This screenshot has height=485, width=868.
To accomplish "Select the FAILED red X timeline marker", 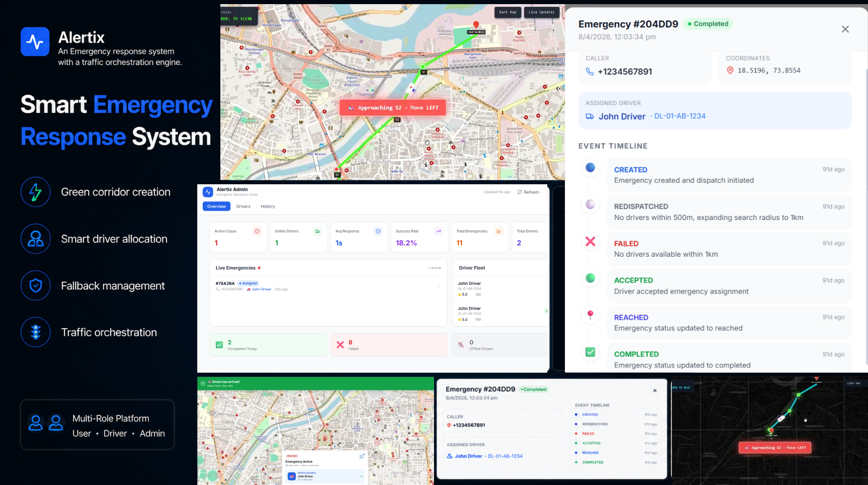I will pyautogui.click(x=590, y=241).
